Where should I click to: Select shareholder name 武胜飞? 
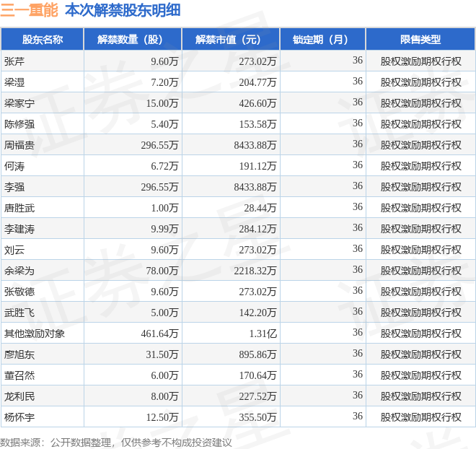click(x=19, y=313)
